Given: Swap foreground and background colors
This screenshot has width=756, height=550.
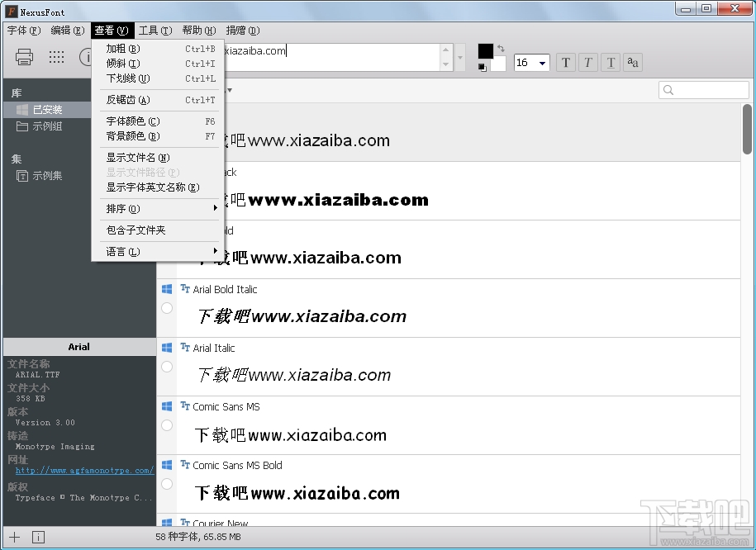Looking at the screenshot, I should pos(499,49).
